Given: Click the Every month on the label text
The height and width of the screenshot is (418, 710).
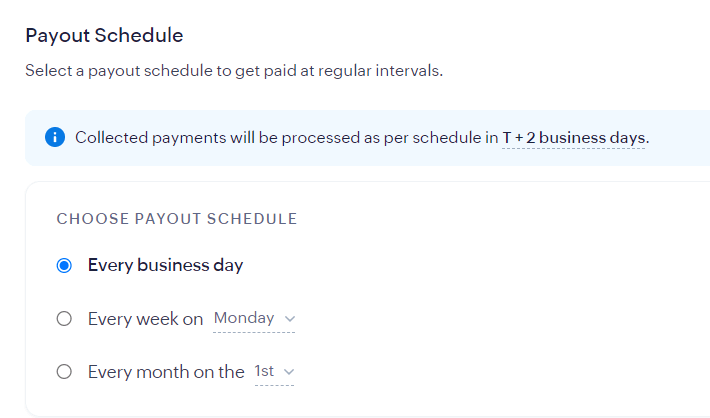Looking at the screenshot, I should (x=165, y=372).
